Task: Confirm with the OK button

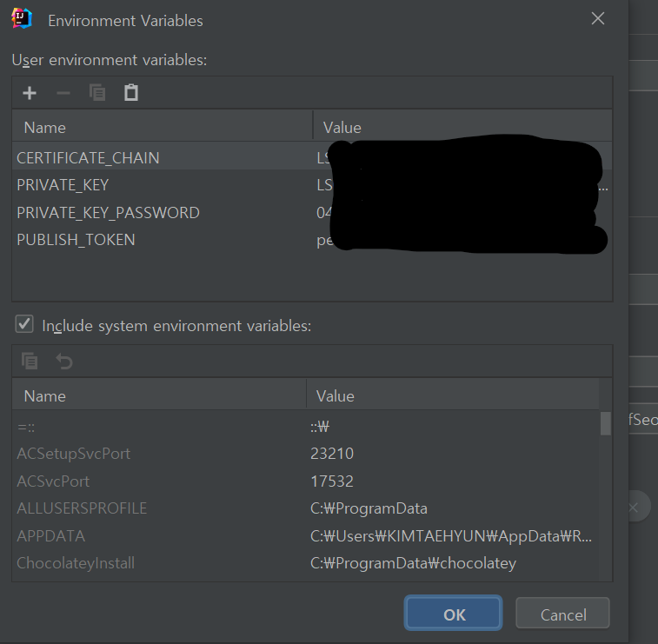Action: pyautogui.click(x=453, y=614)
